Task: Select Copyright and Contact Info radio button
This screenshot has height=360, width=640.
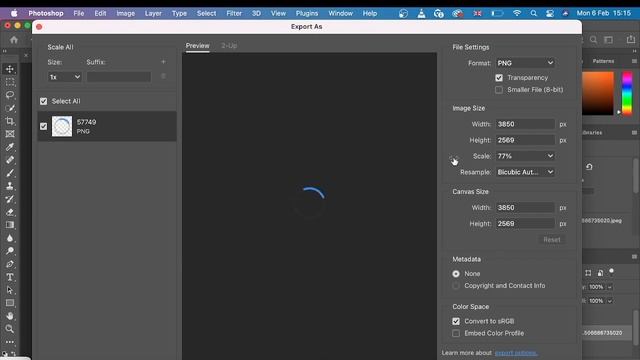Action: point(456,286)
